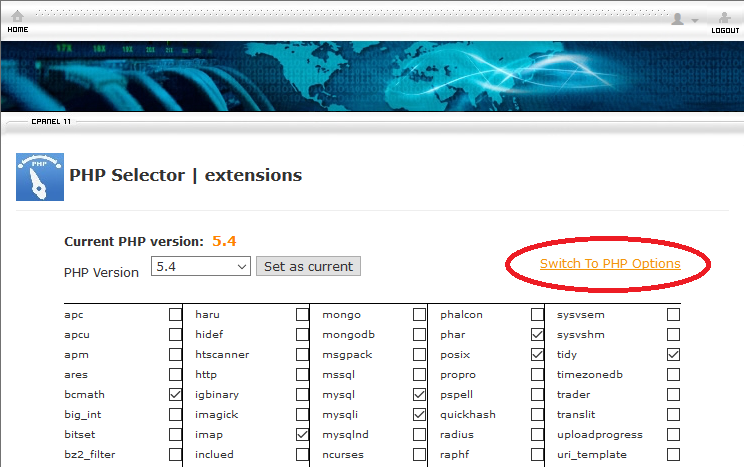This screenshot has height=467, width=744.
Task: Enable the translit extension checkbox
Action: click(673, 414)
